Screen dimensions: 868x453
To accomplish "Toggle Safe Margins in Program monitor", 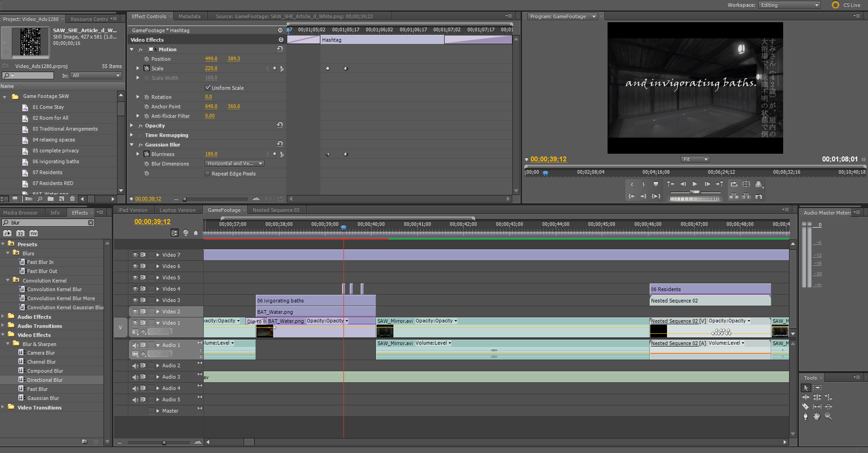I will pos(746,184).
